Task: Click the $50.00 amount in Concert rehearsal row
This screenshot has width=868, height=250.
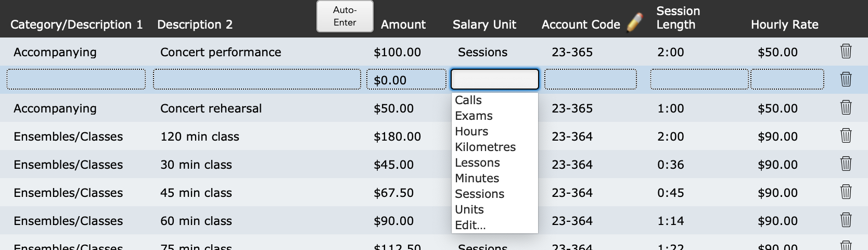Action: [393, 108]
